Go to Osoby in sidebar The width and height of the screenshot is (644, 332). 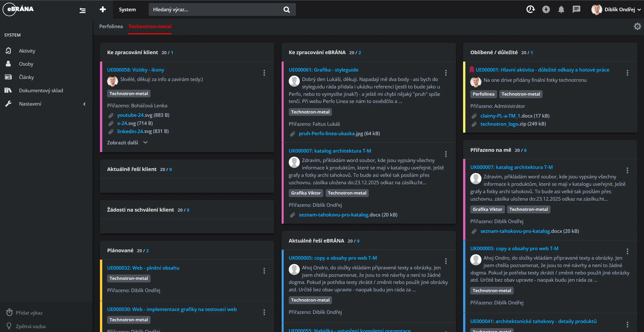(x=26, y=64)
